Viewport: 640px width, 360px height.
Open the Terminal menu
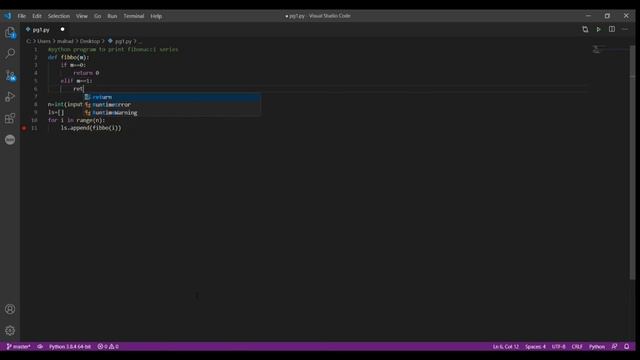pyautogui.click(x=134, y=16)
